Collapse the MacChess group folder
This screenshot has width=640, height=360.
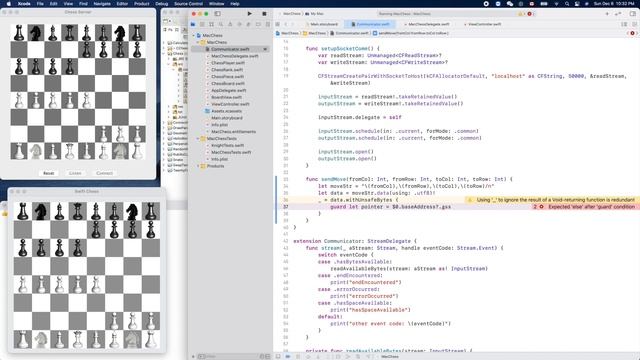[198, 42]
